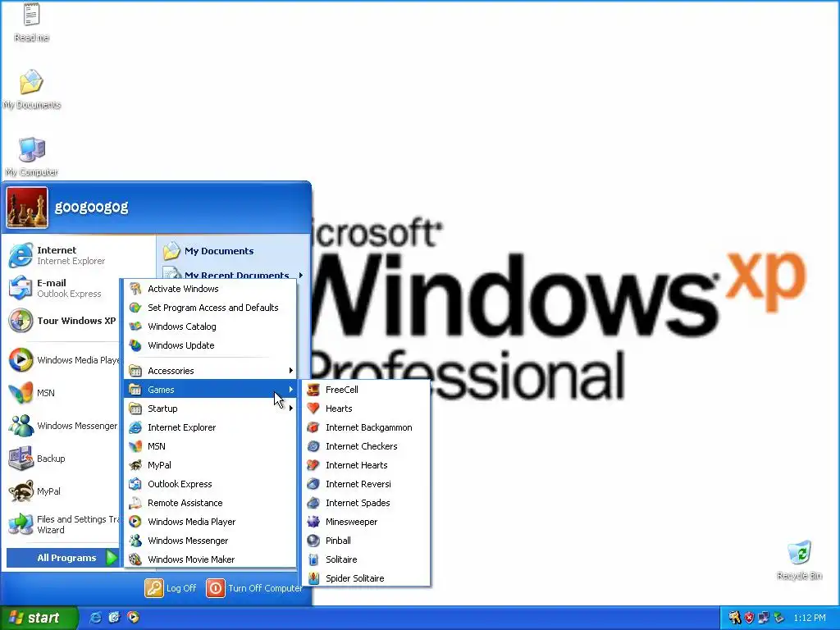Click Set Program Access and Defaults icon
Screen dimensions: 840x630
135,308
